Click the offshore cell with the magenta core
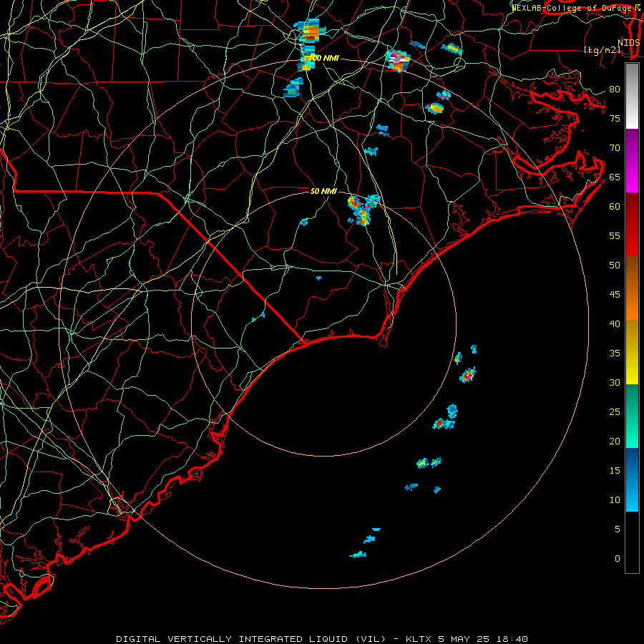 coord(467,375)
